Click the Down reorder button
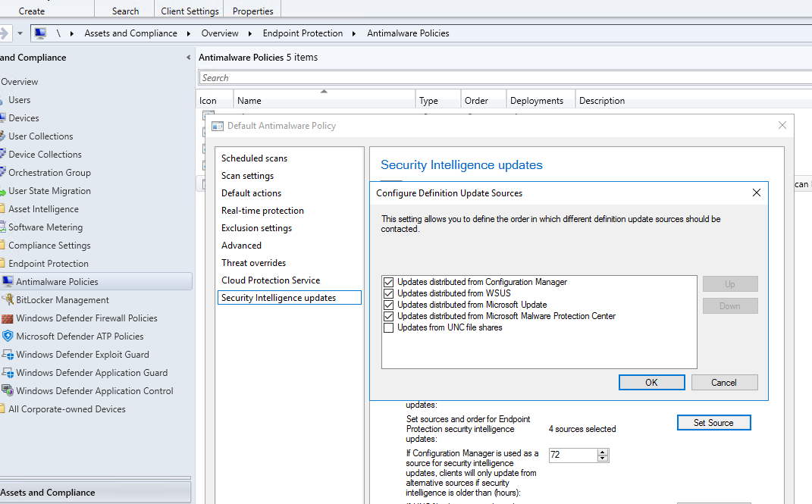Screen dimensions: 812x504 (x=730, y=306)
